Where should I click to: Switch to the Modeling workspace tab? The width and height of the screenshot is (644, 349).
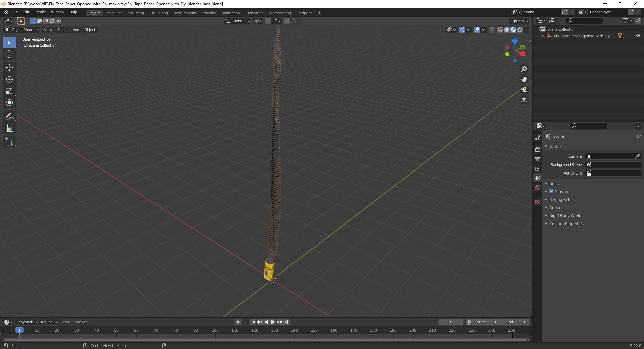coord(114,13)
